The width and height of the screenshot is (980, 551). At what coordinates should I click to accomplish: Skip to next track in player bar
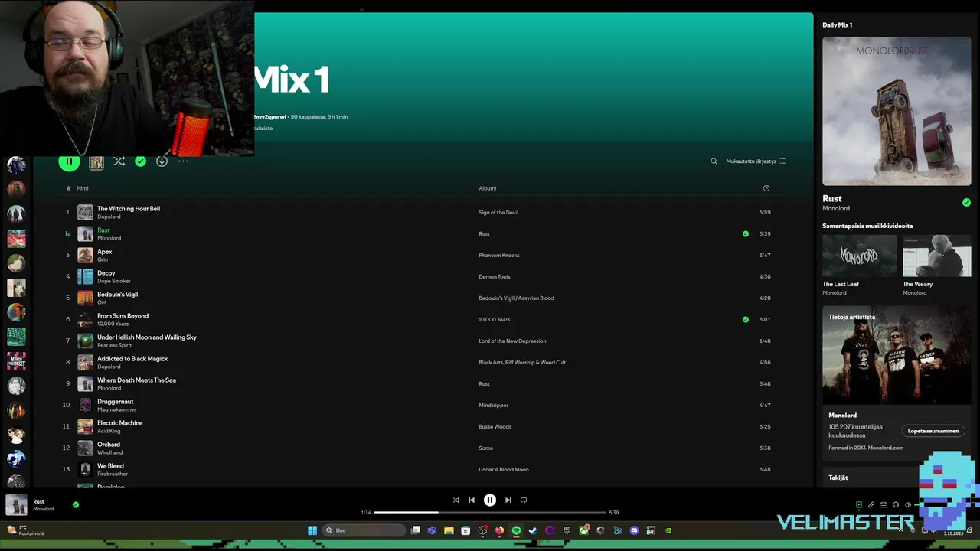pyautogui.click(x=508, y=500)
